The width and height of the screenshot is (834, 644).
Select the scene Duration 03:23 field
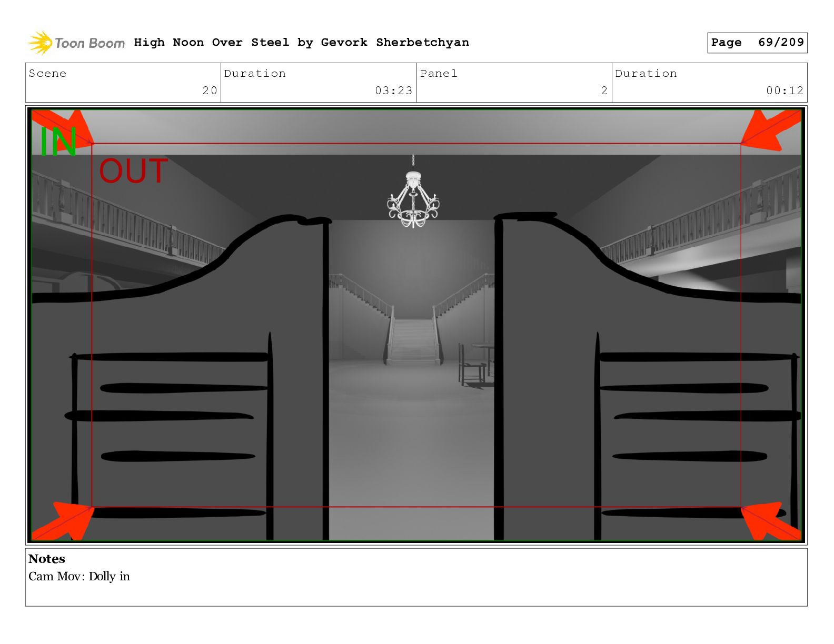(x=319, y=83)
